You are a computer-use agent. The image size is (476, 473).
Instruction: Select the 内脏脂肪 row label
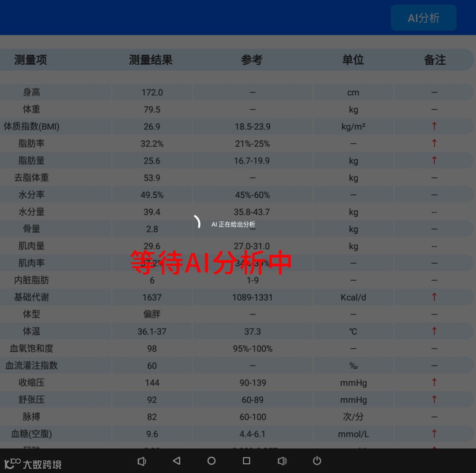pyautogui.click(x=31, y=280)
